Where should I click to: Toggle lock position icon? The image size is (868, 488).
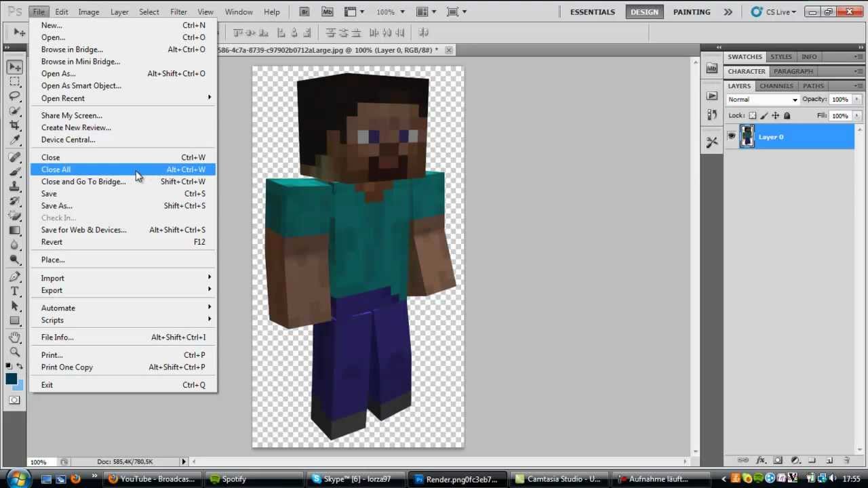776,116
